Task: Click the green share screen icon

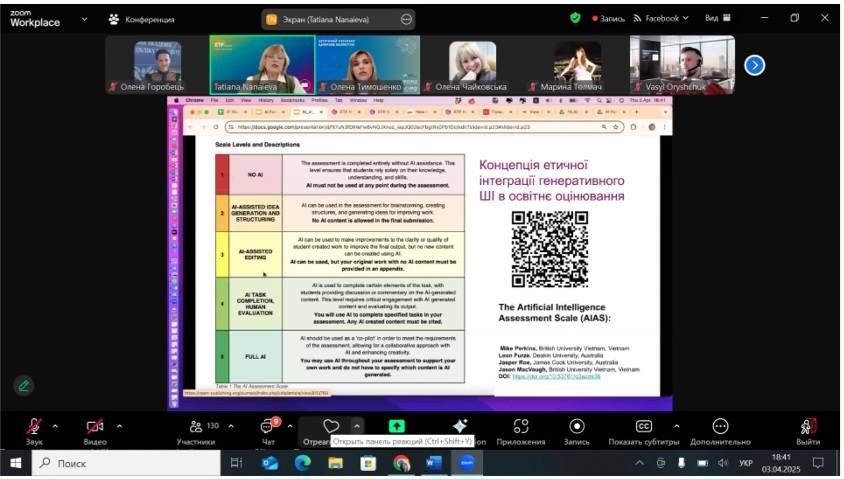Action: coord(397,426)
